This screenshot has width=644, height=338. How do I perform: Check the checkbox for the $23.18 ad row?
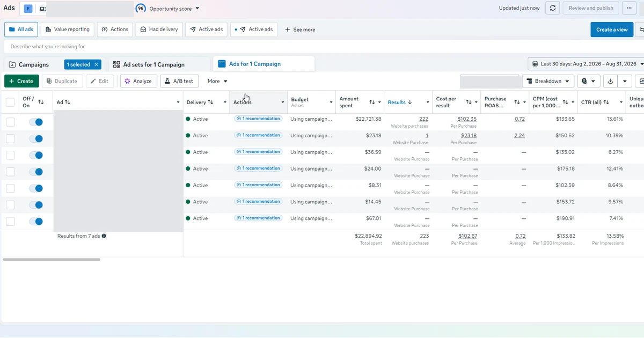[x=10, y=138]
